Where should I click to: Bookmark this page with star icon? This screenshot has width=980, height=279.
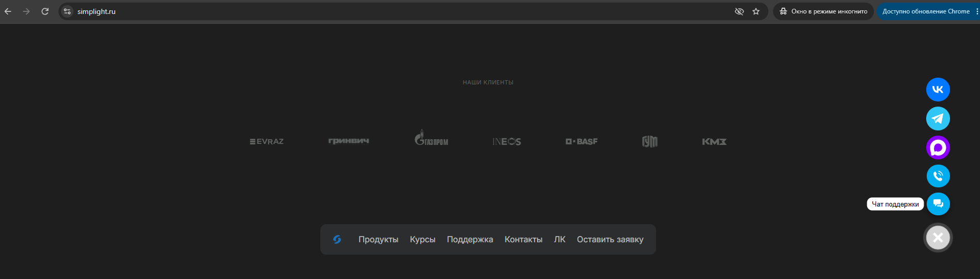click(x=756, y=11)
